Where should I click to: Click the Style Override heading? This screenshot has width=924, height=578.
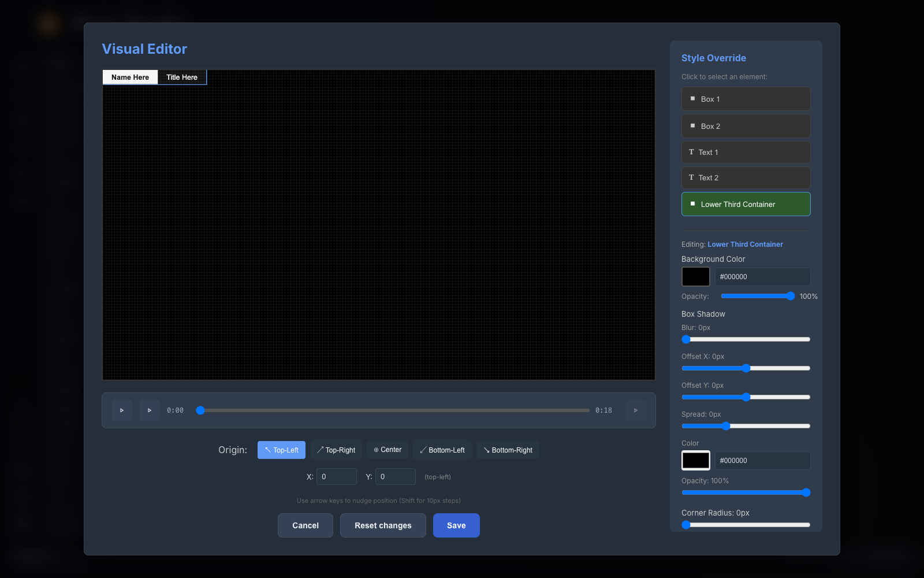(x=714, y=58)
